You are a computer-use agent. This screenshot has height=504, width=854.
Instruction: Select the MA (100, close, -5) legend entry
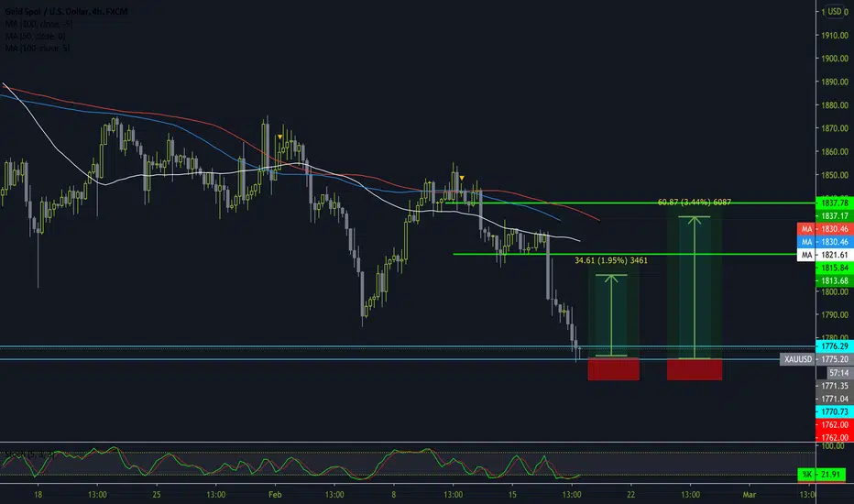point(38,24)
